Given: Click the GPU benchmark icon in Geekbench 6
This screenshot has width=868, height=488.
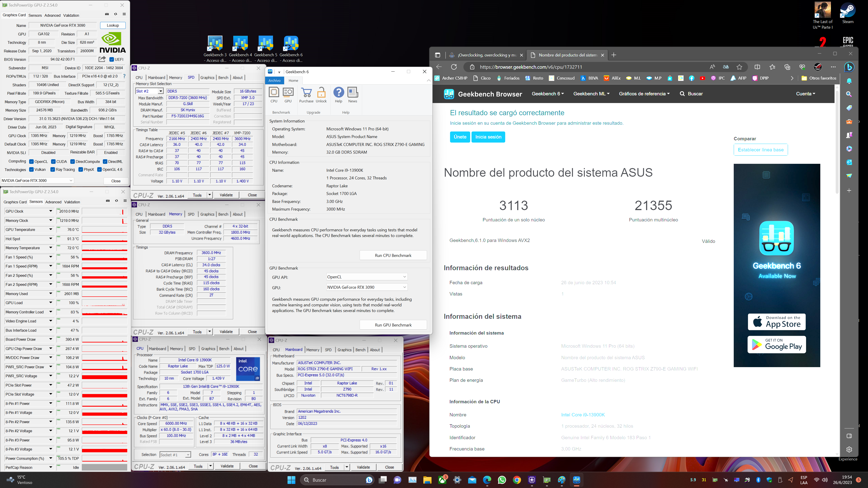Looking at the screenshot, I should point(288,94).
